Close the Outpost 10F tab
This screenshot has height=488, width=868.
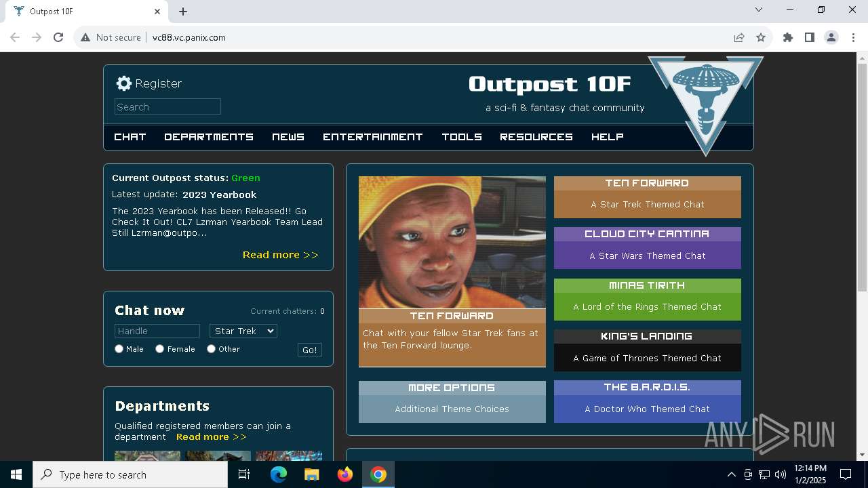pos(157,11)
